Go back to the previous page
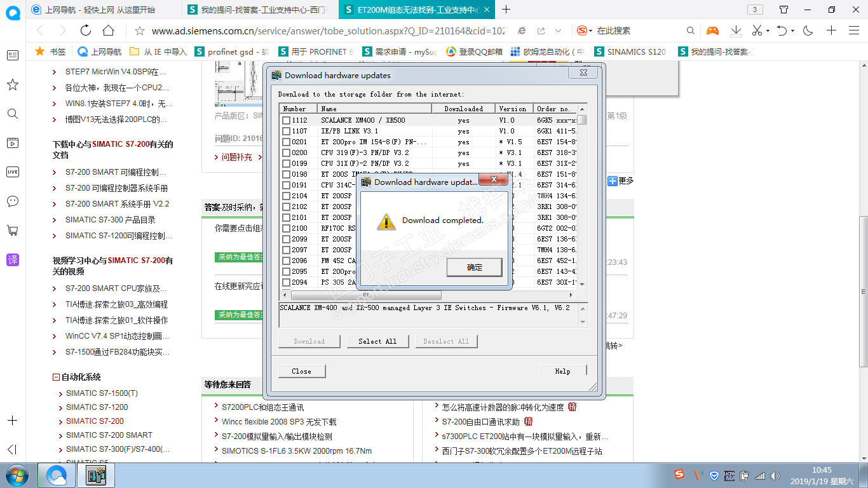 (x=41, y=30)
